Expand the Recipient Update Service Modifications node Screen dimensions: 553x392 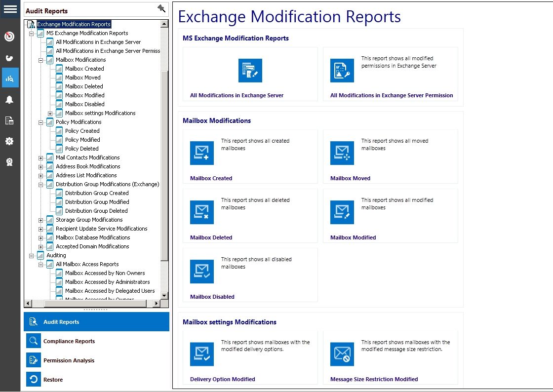40,229
